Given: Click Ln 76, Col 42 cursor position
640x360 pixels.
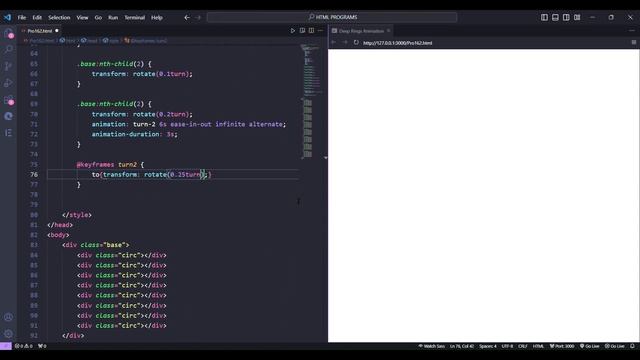Looking at the screenshot, I should coord(462,346).
